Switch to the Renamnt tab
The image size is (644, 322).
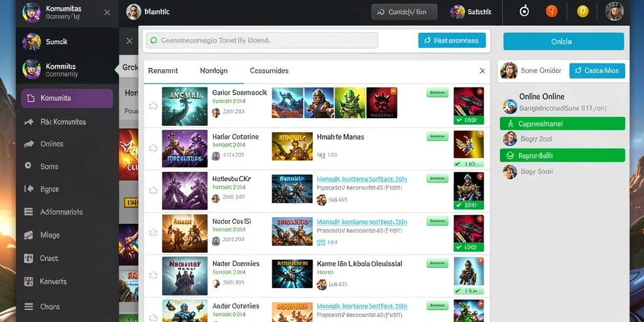click(x=163, y=70)
